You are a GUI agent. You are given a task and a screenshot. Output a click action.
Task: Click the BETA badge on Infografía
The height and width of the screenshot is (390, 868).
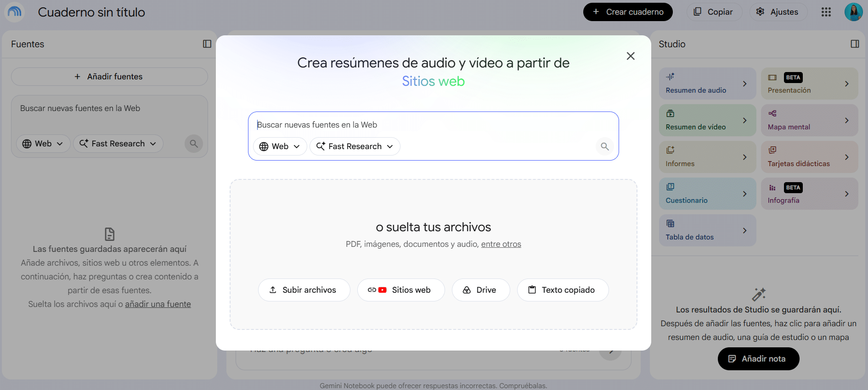(x=793, y=188)
